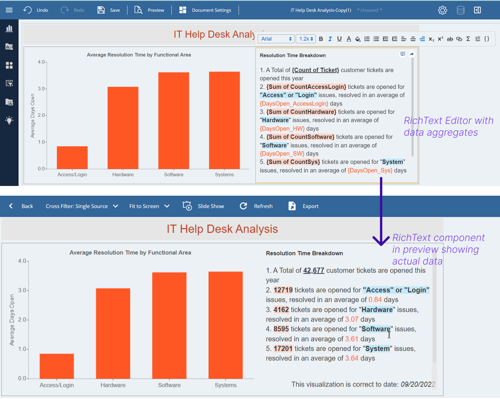Click the lightbulb insights icon in sidebar

[9, 120]
